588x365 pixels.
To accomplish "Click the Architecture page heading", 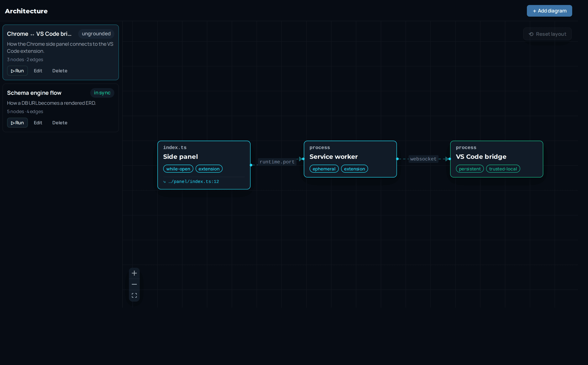I will pyautogui.click(x=26, y=11).
